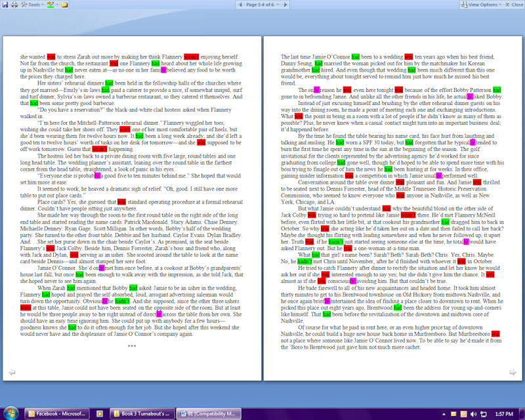Open the Tools menu
Image resolution: width=525 pixels, height=420 pixels.
click(x=33, y=5)
